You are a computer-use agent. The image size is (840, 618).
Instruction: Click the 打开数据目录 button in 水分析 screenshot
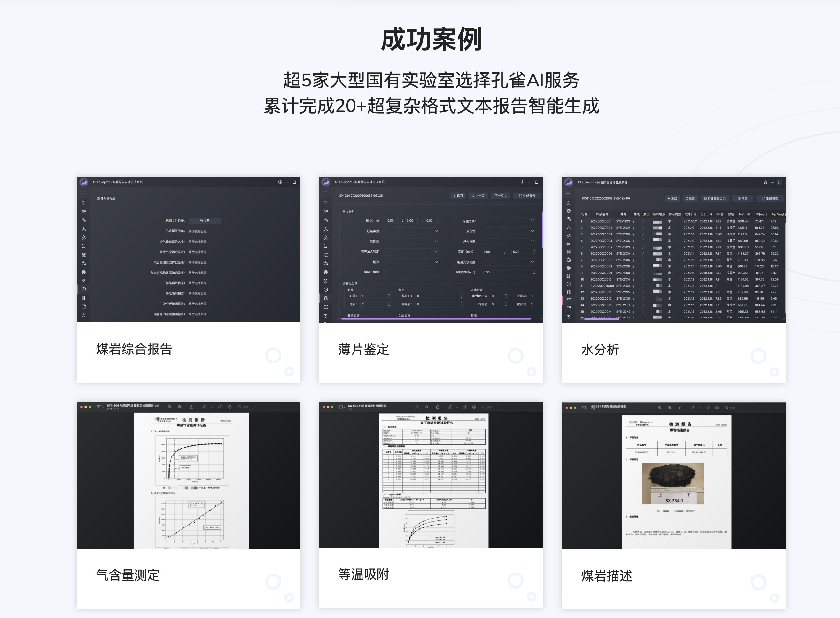pyautogui.click(x=714, y=199)
